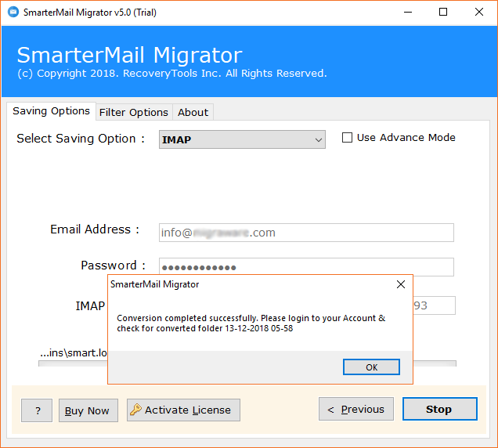The width and height of the screenshot is (498, 448).
Task: Stop the migration with the Stop button
Action: [440, 409]
